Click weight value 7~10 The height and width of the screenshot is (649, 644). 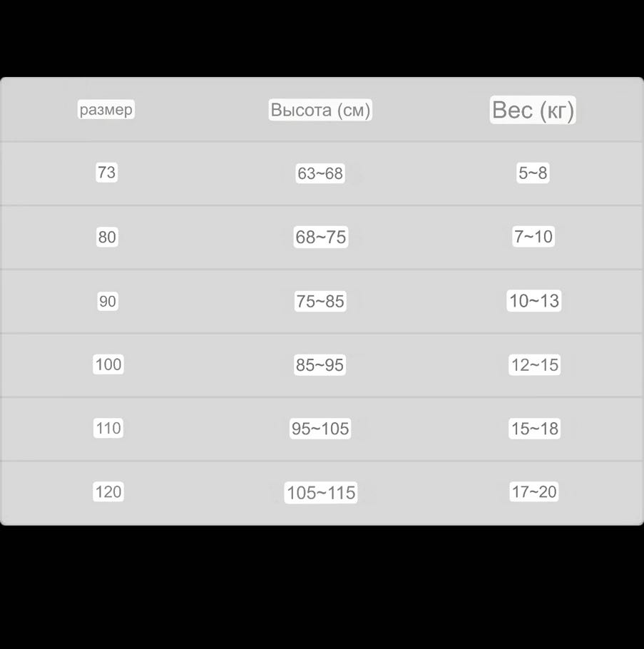533,236
